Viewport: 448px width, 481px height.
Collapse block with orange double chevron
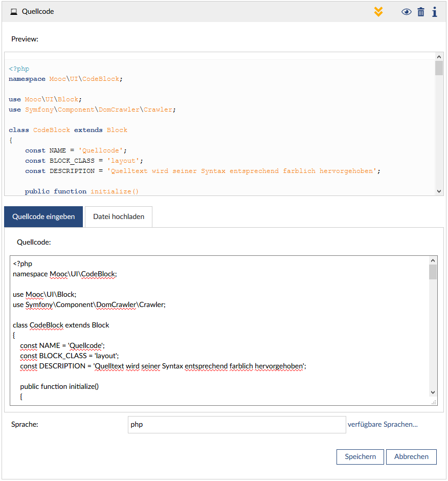tap(378, 11)
